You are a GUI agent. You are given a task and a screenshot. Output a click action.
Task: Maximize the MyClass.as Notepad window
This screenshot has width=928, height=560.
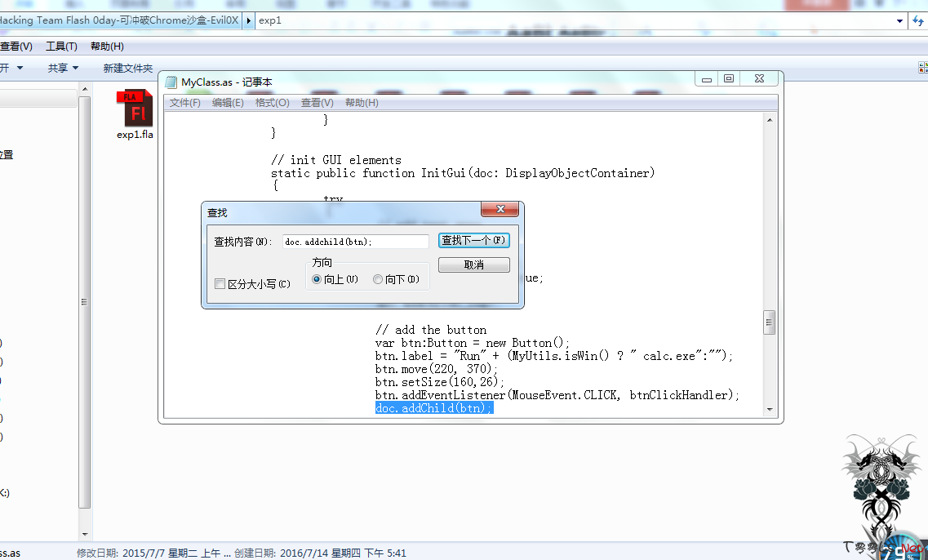tap(729, 78)
